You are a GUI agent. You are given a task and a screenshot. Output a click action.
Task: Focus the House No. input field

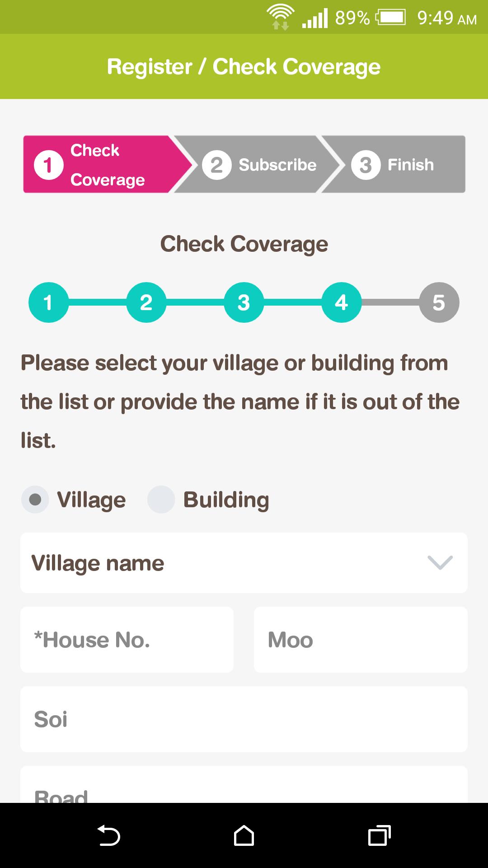coord(127,640)
